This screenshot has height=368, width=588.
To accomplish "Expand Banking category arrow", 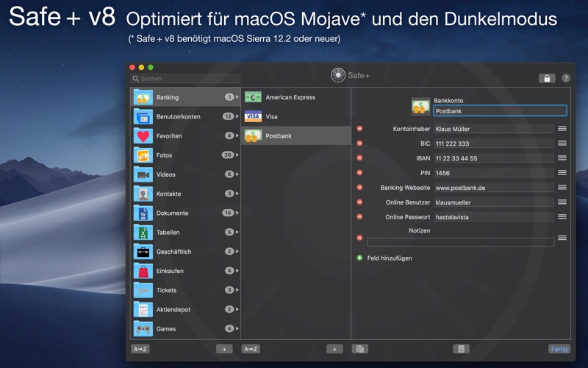I will point(237,97).
